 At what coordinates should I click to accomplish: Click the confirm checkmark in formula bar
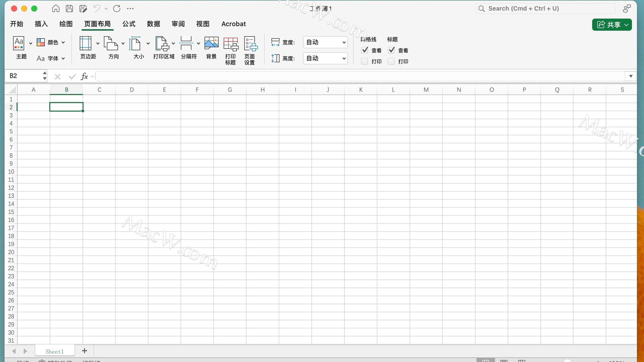click(x=72, y=76)
